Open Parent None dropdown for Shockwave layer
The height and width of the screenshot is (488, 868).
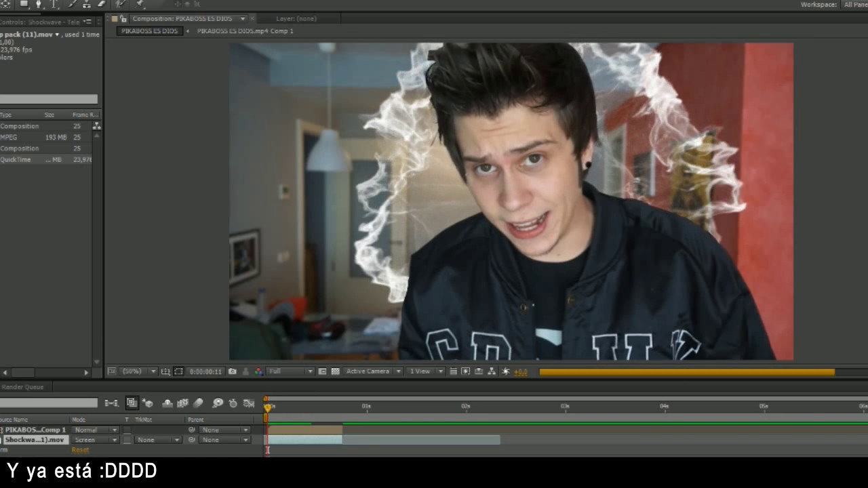[224, 440]
